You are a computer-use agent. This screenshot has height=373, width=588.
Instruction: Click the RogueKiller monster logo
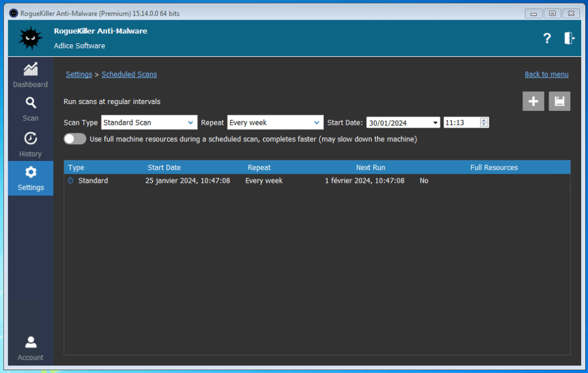coord(30,39)
